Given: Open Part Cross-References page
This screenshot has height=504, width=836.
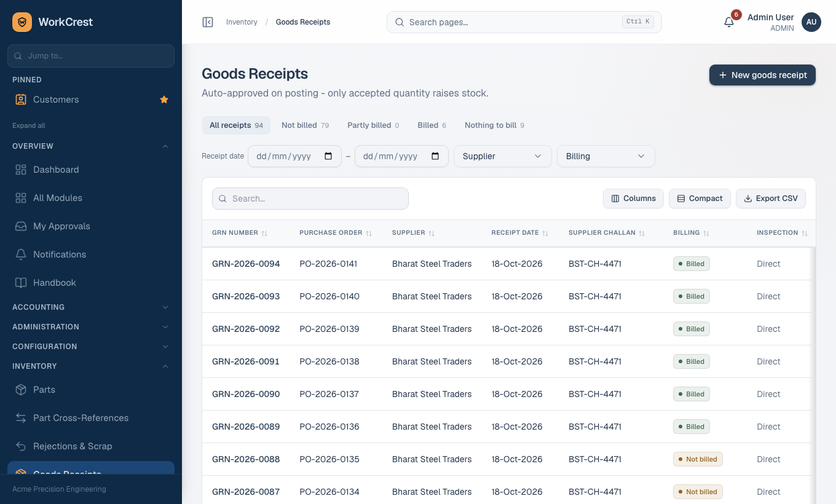Looking at the screenshot, I should point(91,418).
